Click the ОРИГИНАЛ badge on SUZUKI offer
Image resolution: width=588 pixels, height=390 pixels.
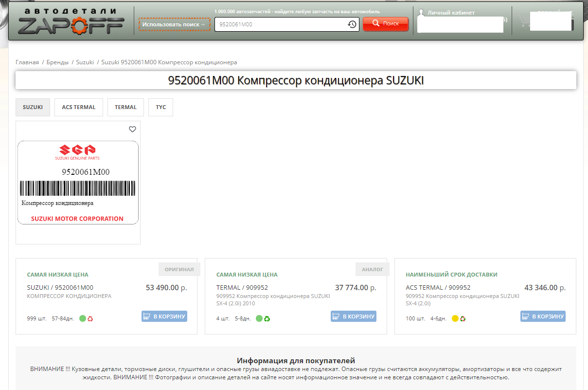[179, 269]
